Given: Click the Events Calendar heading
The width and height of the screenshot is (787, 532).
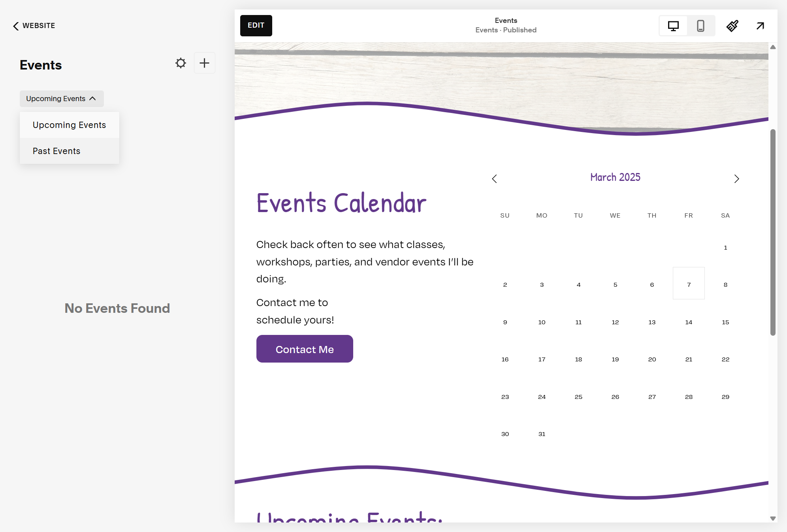Looking at the screenshot, I should (x=341, y=203).
